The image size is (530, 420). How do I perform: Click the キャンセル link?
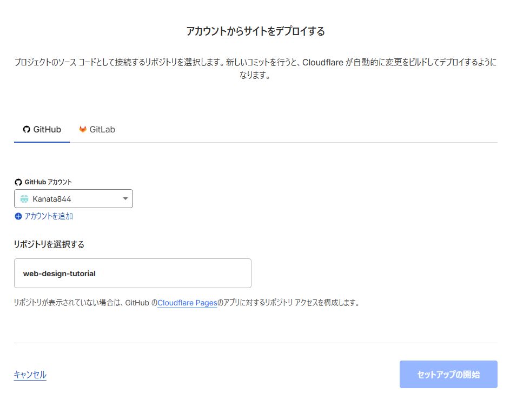click(x=30, y=375)
